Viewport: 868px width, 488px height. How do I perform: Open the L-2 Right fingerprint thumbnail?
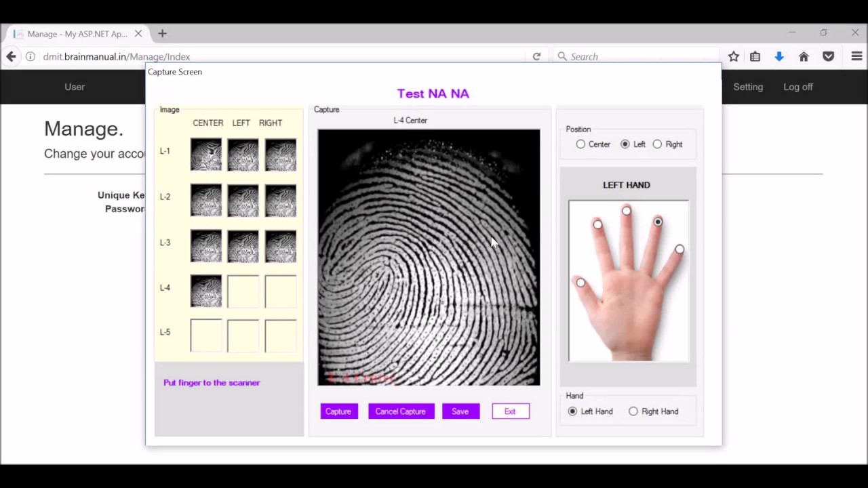(281, 201)
